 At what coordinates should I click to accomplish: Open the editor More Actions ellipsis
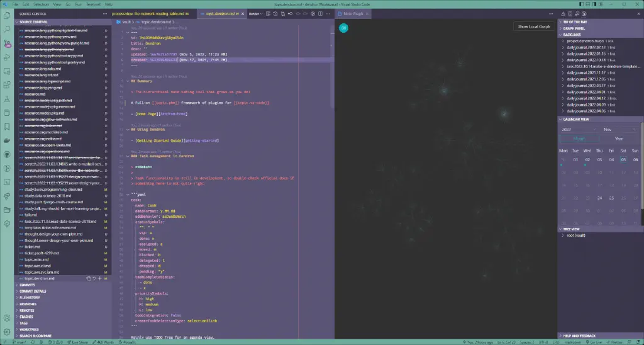tap(328, 14)
